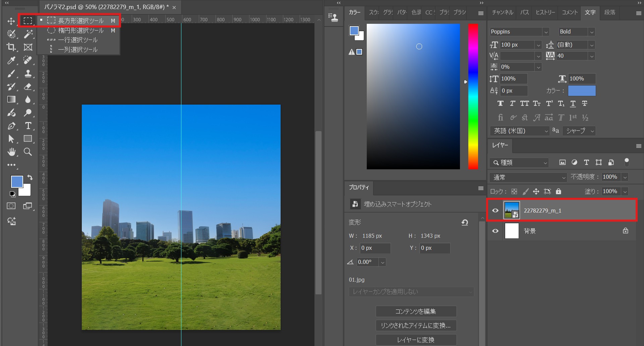
Task: Select the Zoom tool
Action: (28, 152)
